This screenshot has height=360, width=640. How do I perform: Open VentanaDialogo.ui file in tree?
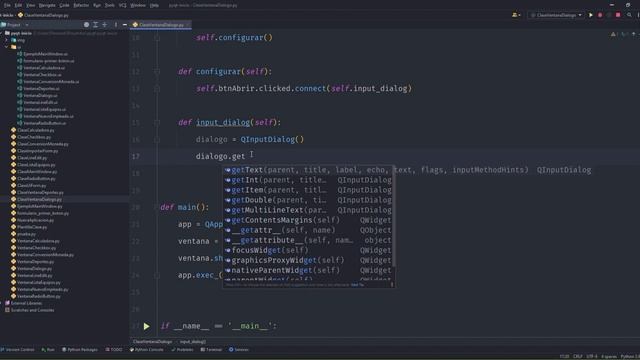pyautogui.click(x=40, y=96)
